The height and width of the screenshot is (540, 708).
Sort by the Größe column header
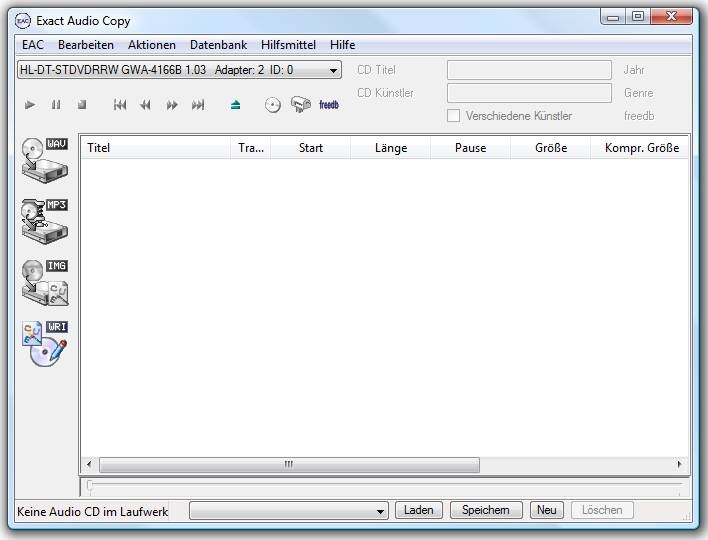[x=550, y=148]
